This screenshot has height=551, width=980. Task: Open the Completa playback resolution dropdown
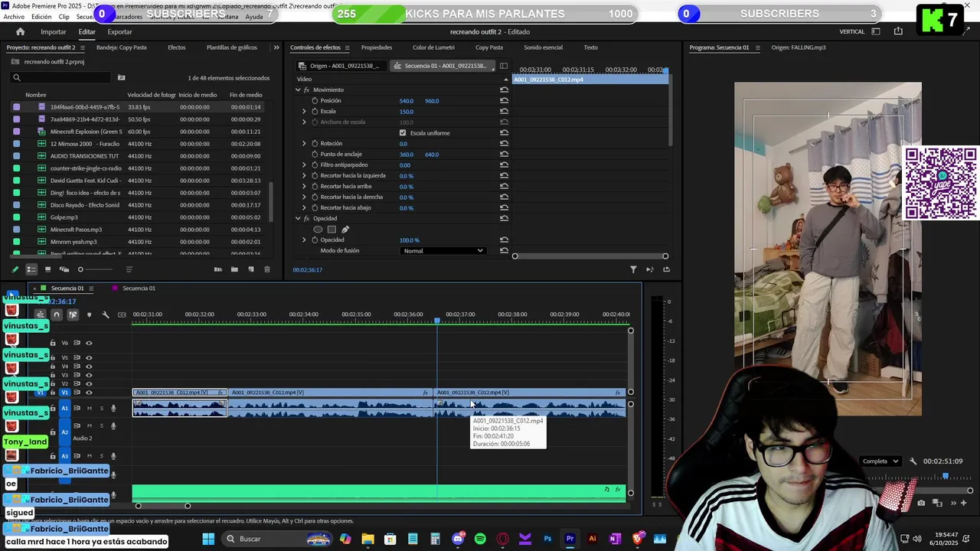pos(880,461)
